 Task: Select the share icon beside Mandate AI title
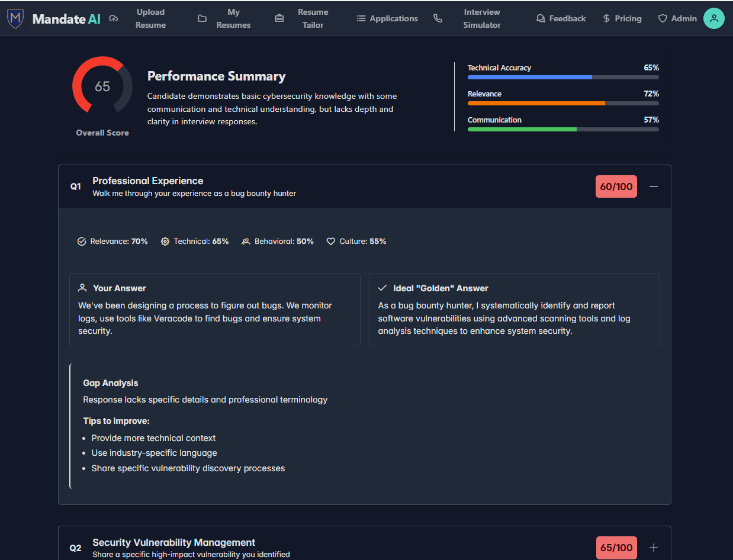(114, 18)
